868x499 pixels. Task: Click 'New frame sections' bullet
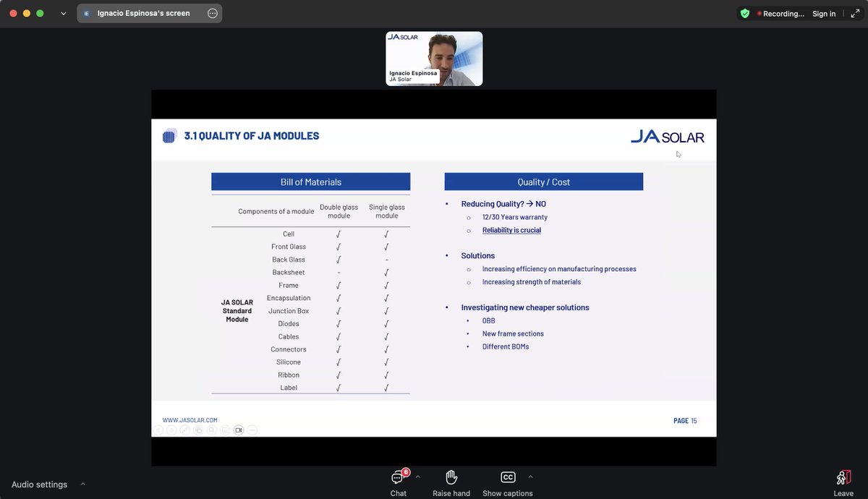coord(513,333)
